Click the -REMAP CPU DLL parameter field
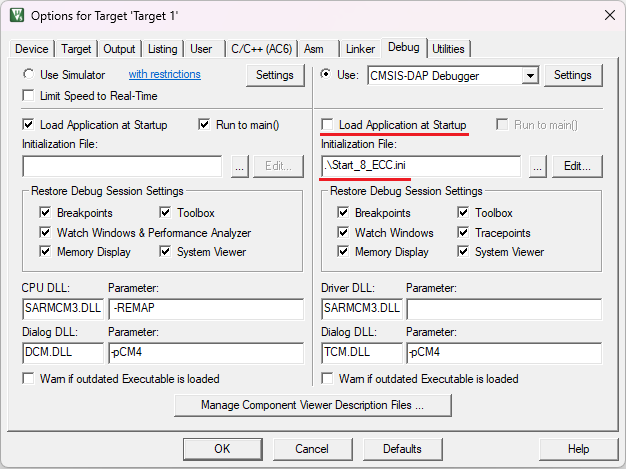The height and width of the screenshot is (469, 626). (204, 308)
